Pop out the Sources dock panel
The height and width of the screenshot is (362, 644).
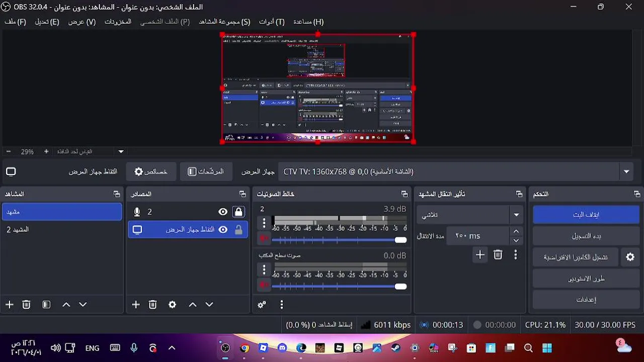coord(243,194)
